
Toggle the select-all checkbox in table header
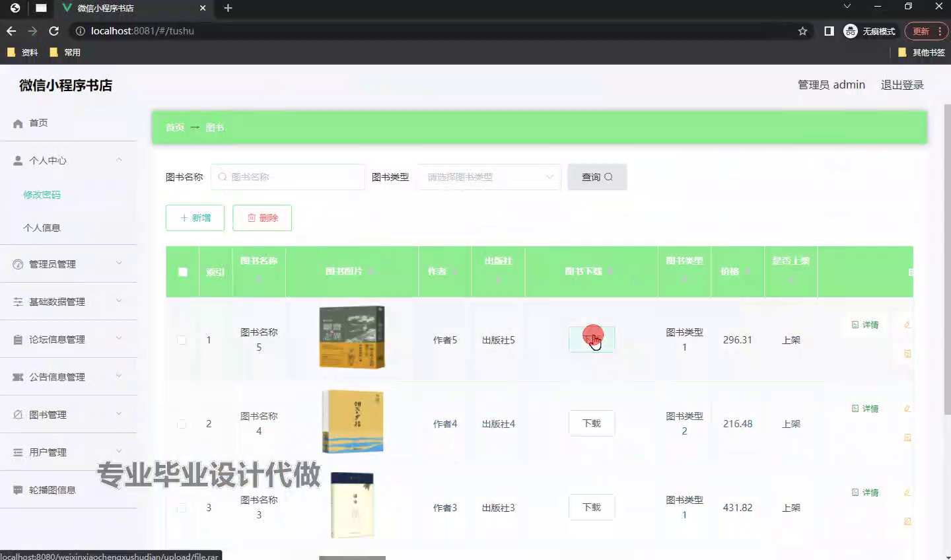[183, 271]
